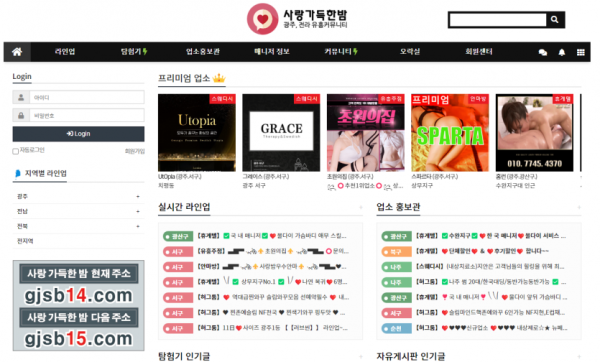Click the plus icon beside 업소 홍보관
Viewport: 600px width, 362px height.
pyautogui.click(x=579, y=207)
